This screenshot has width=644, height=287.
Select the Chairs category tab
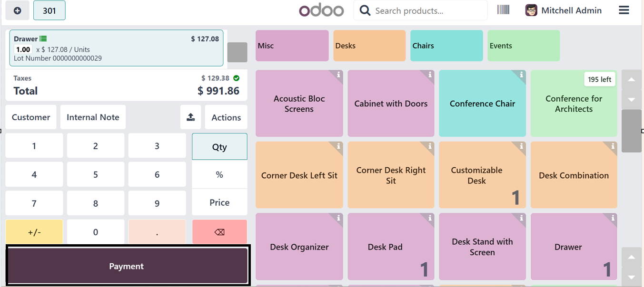pyautogui.click(x=446, y=46)
